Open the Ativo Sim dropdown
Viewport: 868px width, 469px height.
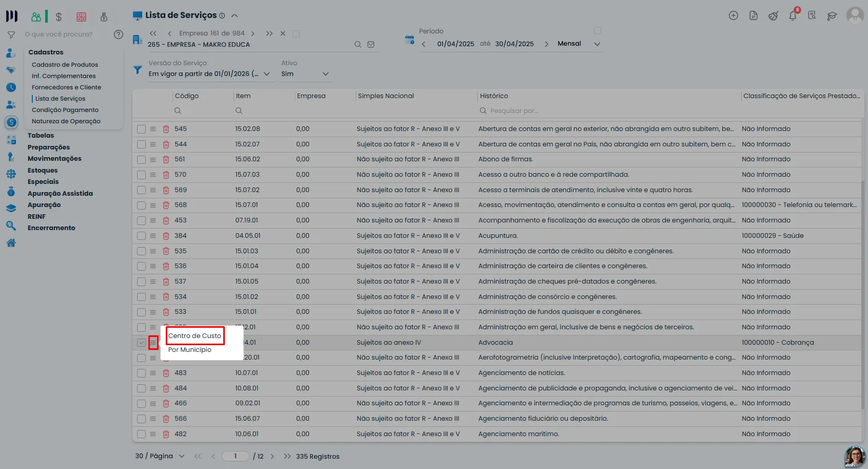325,74
